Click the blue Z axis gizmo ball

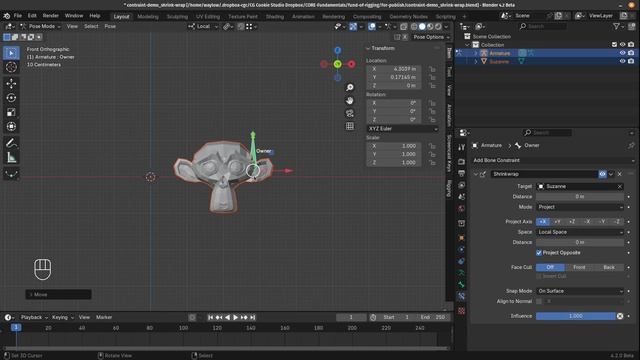point(338,50)
